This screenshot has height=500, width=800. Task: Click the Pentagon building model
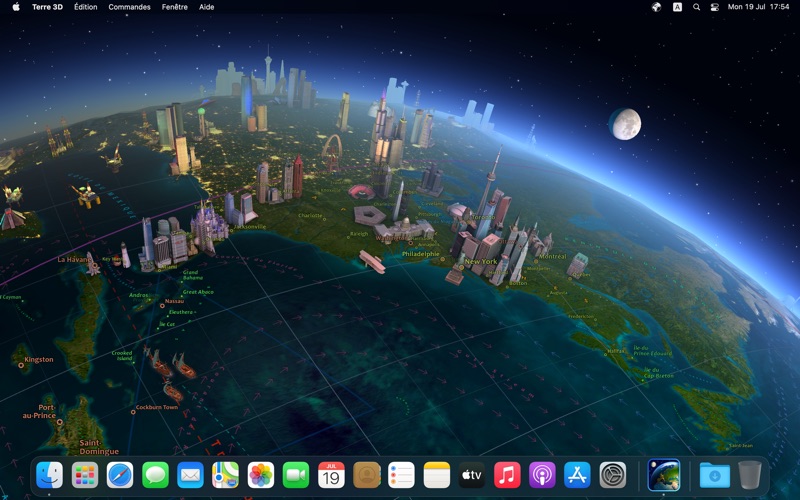coord(370,215)
